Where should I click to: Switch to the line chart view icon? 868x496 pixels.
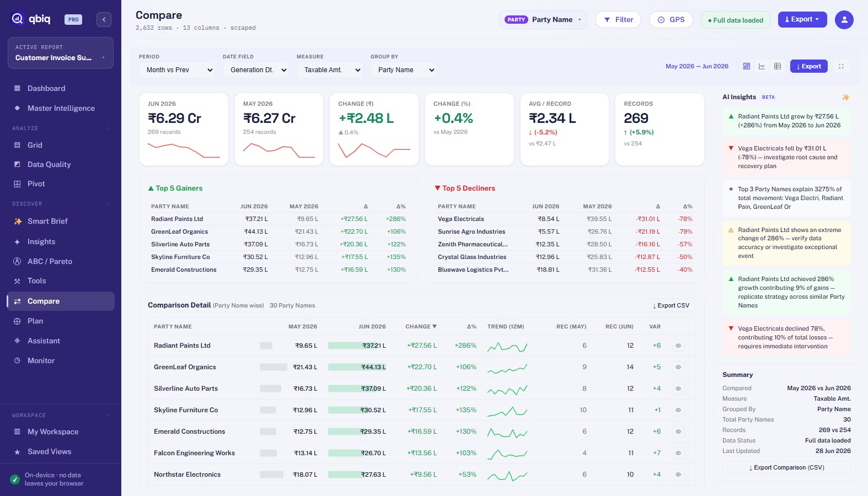click(x=762, y=66)
